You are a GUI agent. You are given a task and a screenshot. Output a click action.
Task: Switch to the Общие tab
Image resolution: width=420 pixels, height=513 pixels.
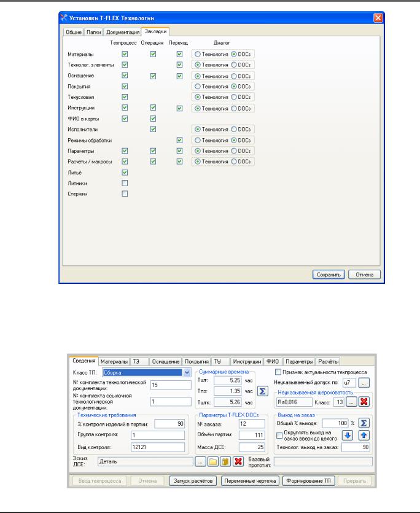[74, 32]
